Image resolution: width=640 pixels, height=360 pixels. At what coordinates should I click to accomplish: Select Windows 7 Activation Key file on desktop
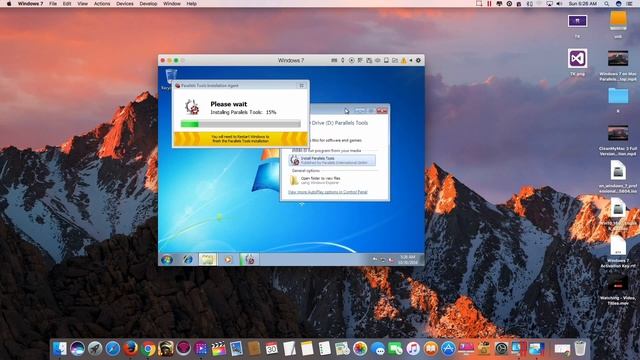[618, 251]
